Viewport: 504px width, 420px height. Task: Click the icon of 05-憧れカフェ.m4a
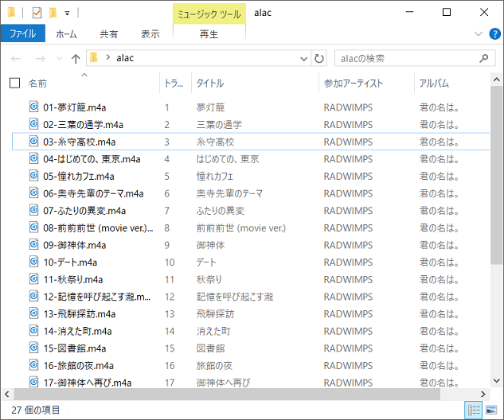pyautogui.click(x=33, y=176)
